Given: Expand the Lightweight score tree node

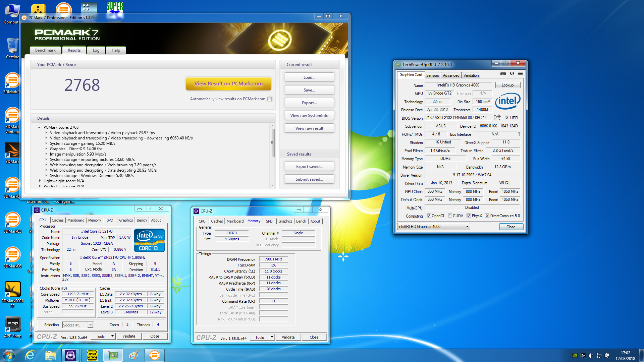Looking at the screenshot, I should (40, 181).
